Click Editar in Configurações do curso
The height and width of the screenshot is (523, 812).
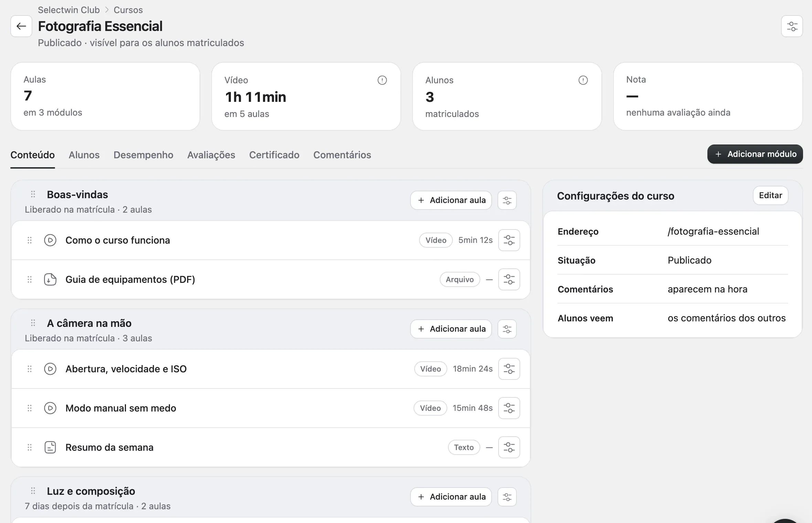click(x=770, y=195)
